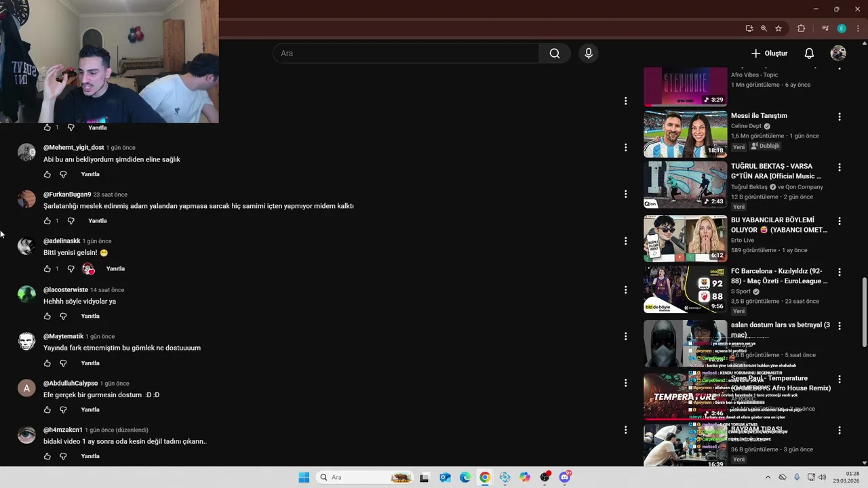Viewport: 868px width, 488px height.
Task: Click creator heart icon on @adelinaskk comment
Action: pos(88,269)
